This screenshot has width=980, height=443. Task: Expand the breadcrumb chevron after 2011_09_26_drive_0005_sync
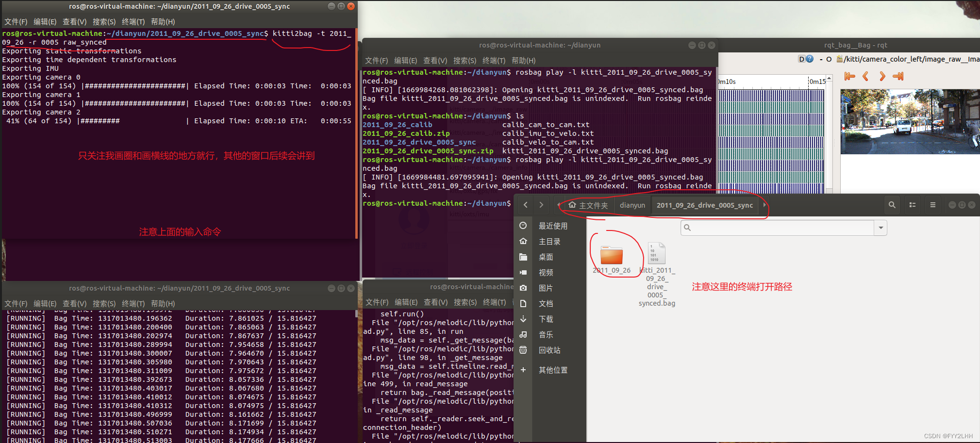pyautogui.click(x=764, y=205)
